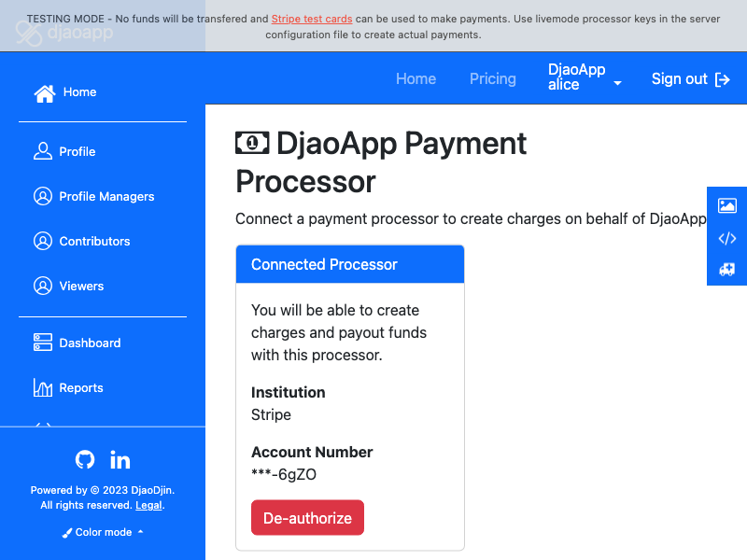Open the GitHub icon link in sidebar footer
This screenshot has width=747, height=560.
pos(85,459)
